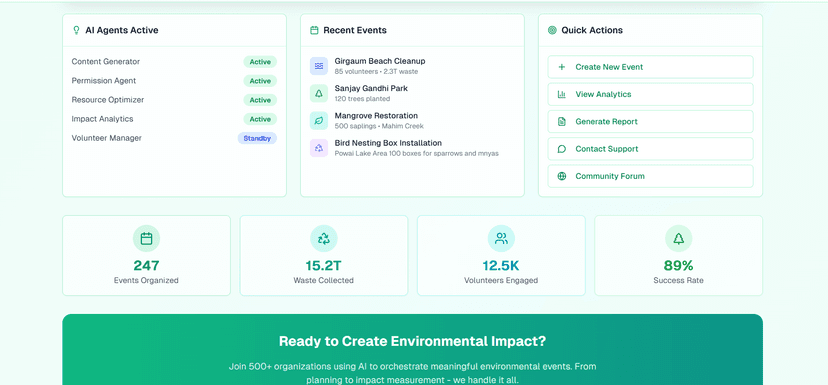Screen dimensions: 828x385
Task: Click the people icon above Volunteers Engaged
Action: click(501, 239)
